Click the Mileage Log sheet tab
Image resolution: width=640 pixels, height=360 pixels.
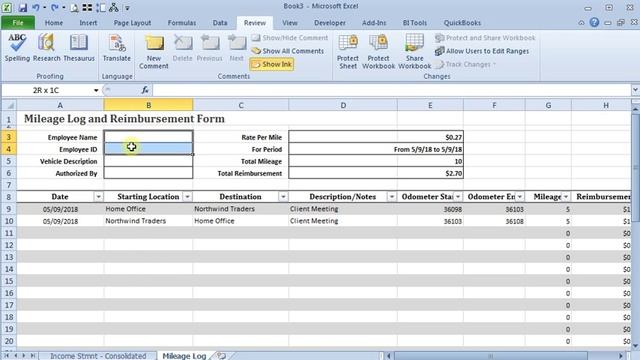click(184, 356)
